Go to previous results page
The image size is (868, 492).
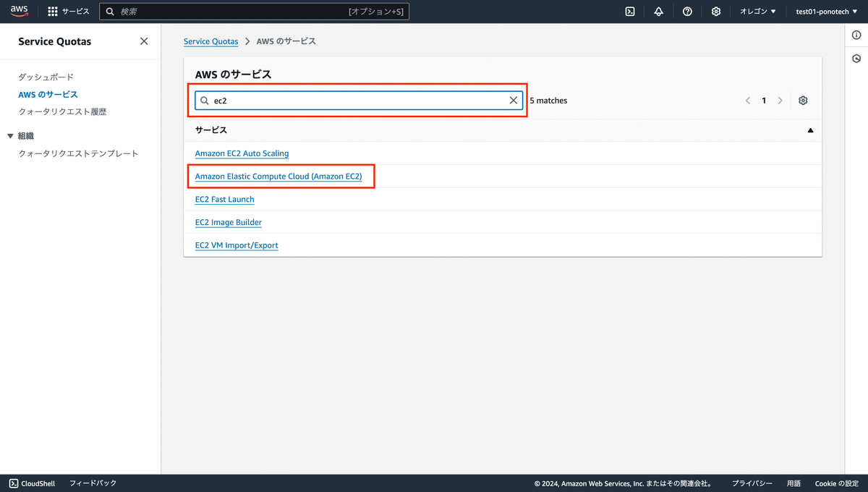pos(748,101)
